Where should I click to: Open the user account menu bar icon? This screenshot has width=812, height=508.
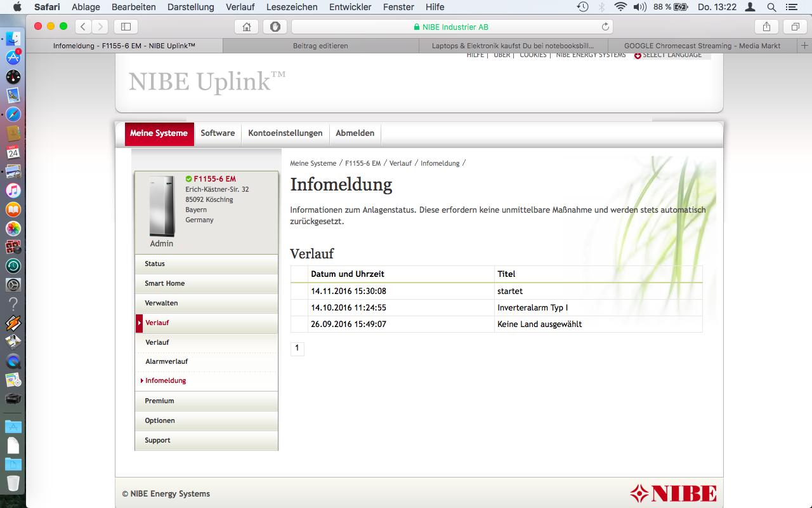pos(750,7)
